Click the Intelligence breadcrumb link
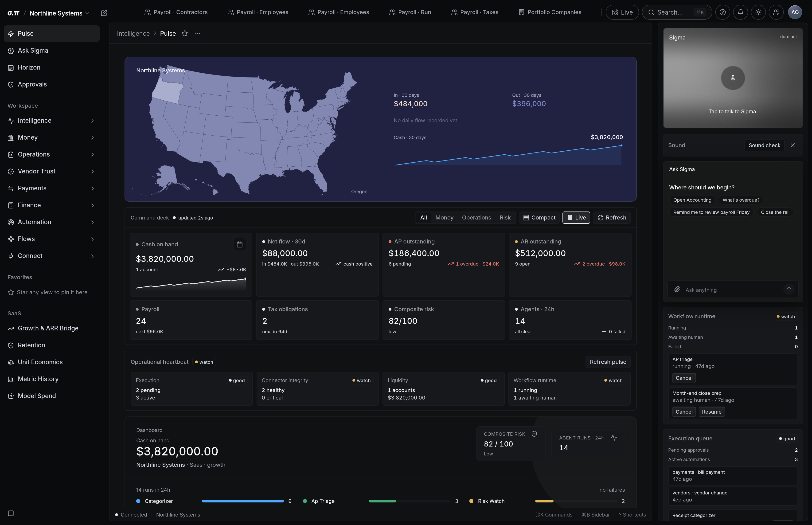Screen dimensions: 812x525 [x=133, y=33]
